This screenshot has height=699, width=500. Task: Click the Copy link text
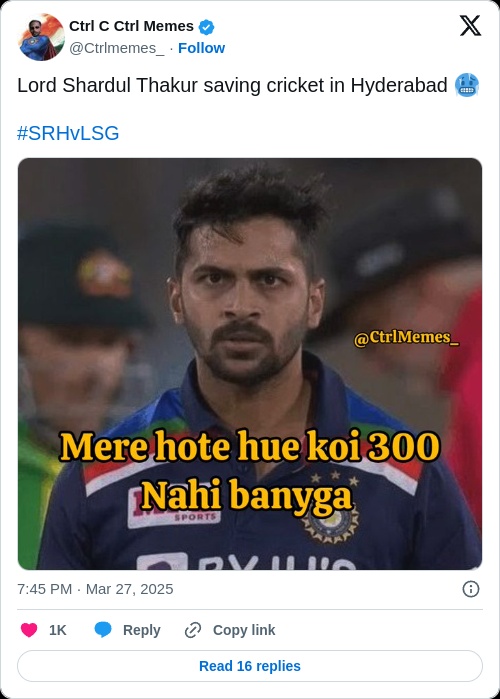coord(244,630)
